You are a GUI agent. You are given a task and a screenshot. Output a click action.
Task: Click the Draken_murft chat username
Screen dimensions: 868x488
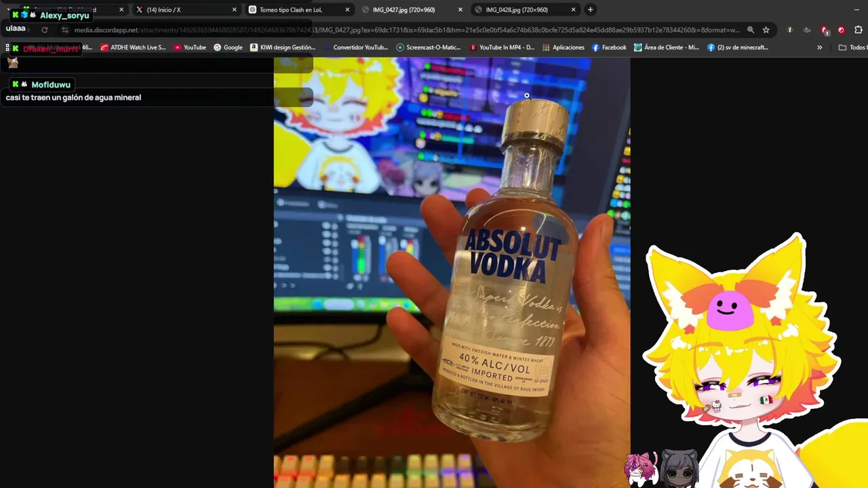point(51,49)
